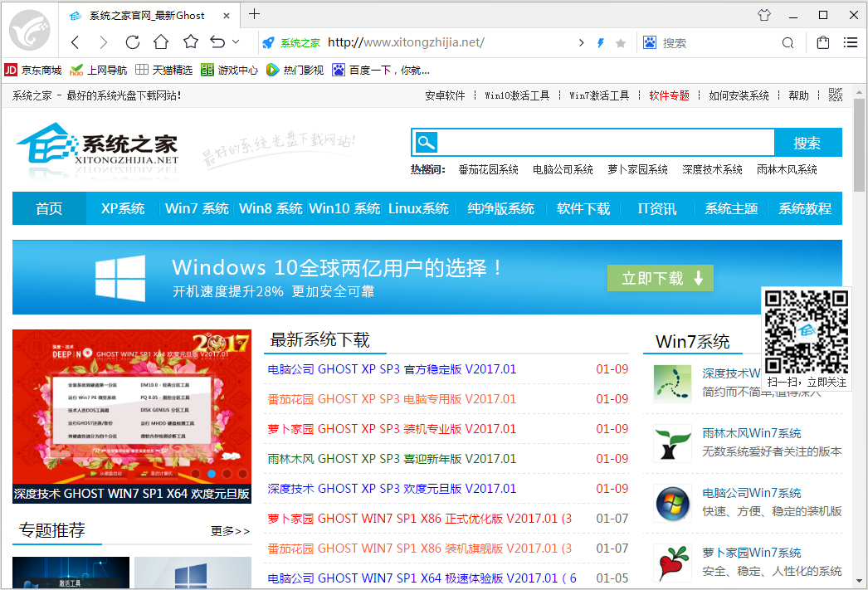Open the browser main menu list icon

coord(851,42)
